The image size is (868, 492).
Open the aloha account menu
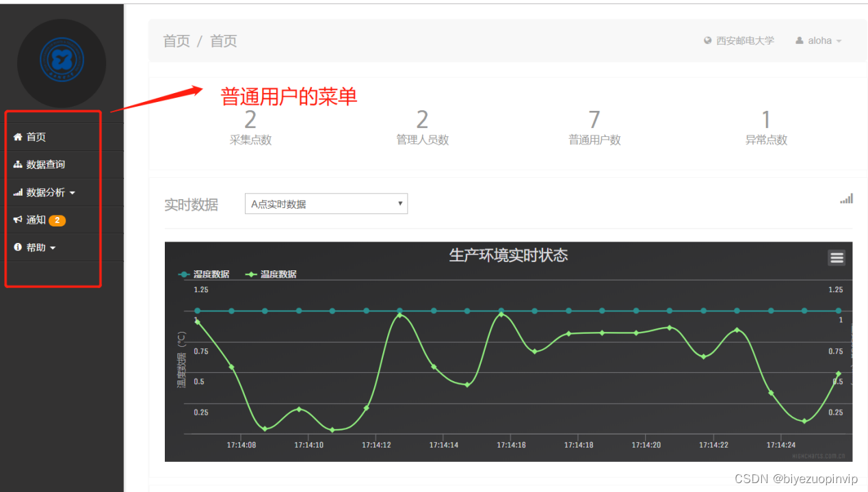click(x=819, y=40)
